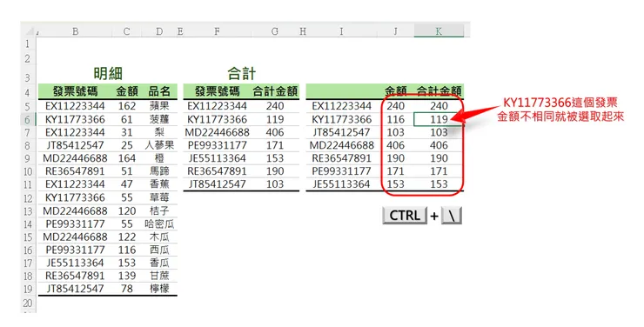Select column C header
Screen dimensions: 644x327
tap(126, 31)
